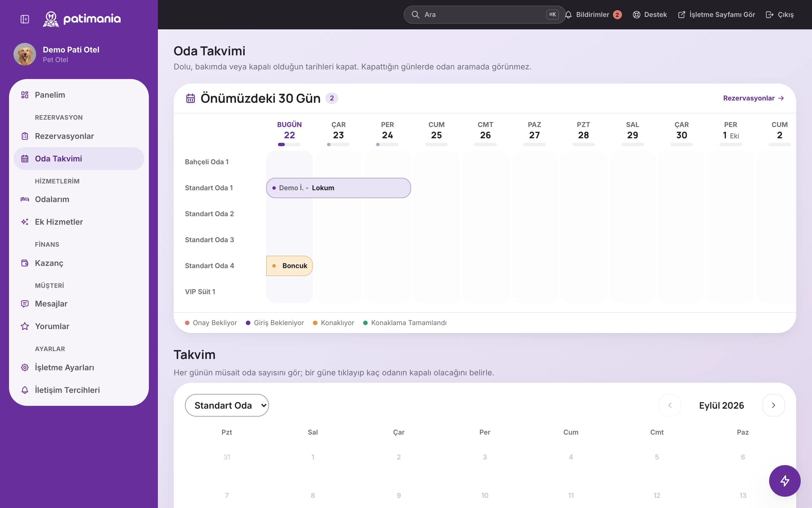The image size is (812, 508).
Task: Click the Bahçeli Oda 1 row label
Action: 207,162
